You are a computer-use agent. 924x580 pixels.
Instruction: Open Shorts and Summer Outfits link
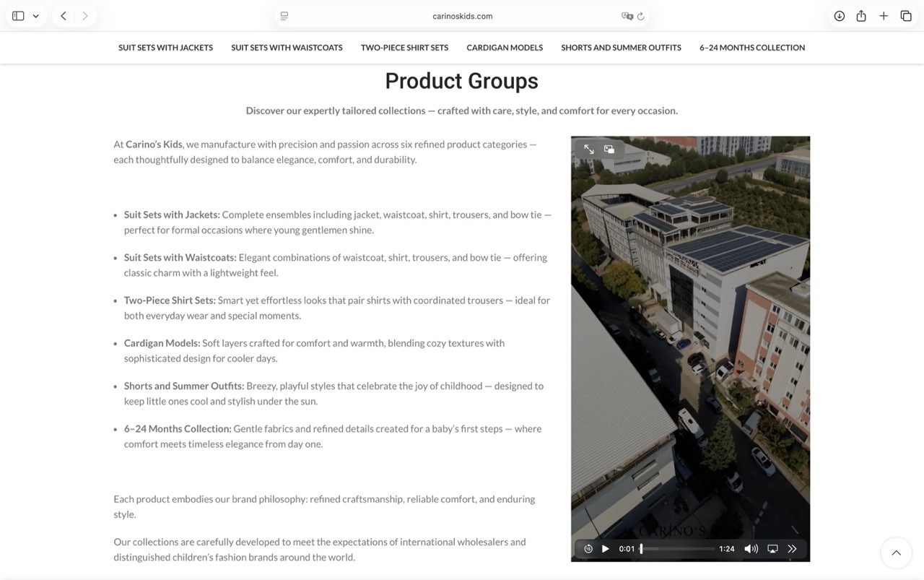point(621,48)
